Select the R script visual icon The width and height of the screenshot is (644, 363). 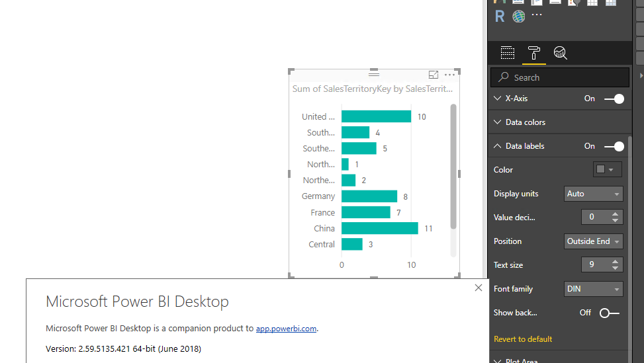500,17
